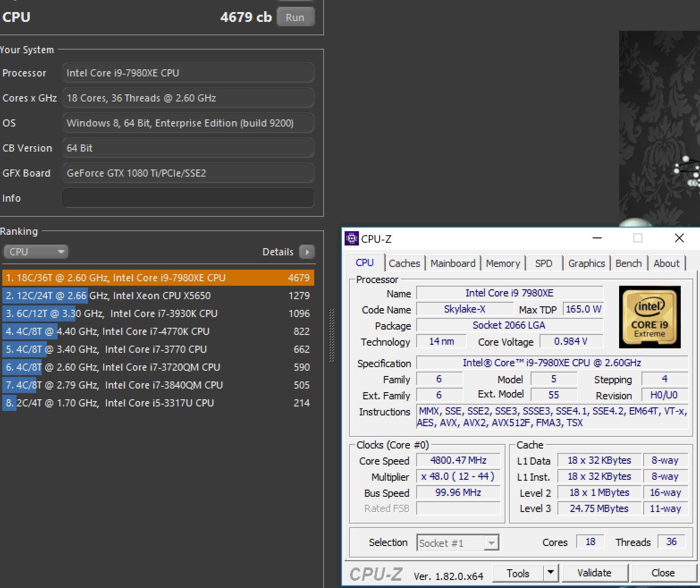Click the OS field Windows 8 64 Bit

click(x=188, y=123)
